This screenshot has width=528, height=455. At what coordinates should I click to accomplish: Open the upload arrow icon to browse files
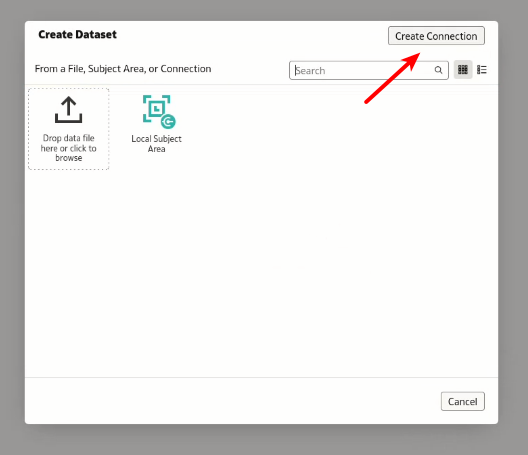coord(68,110)
